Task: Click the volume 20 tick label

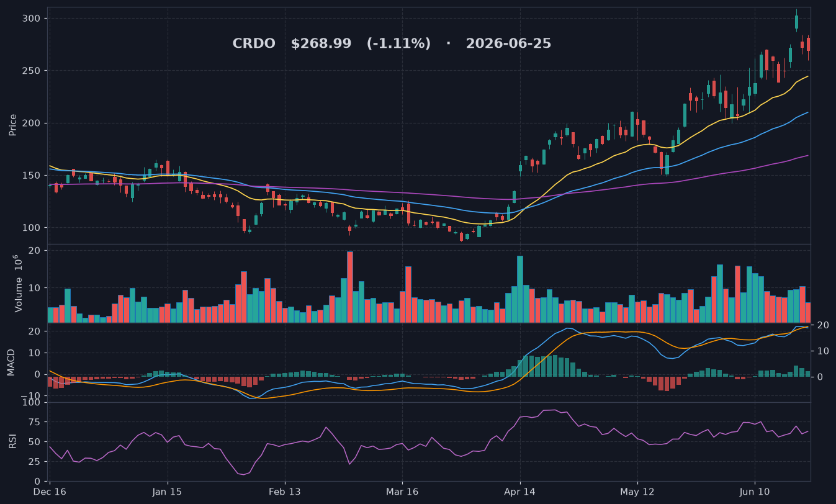Action: [35, 251]
